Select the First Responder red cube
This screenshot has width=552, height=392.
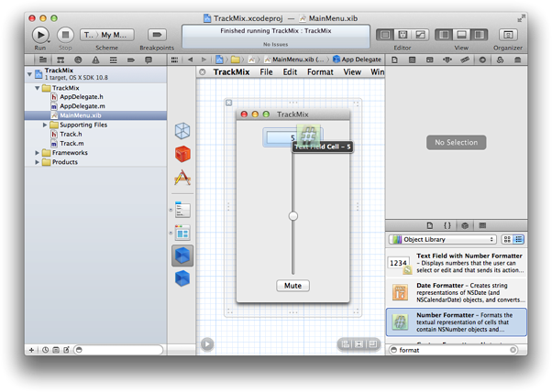[x=182, y=154]
